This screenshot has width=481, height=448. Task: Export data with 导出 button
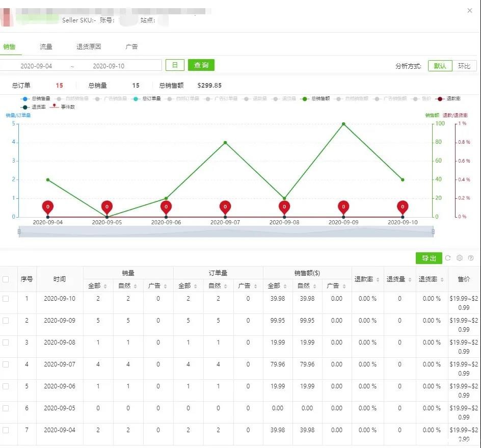(x=429, y=258)
